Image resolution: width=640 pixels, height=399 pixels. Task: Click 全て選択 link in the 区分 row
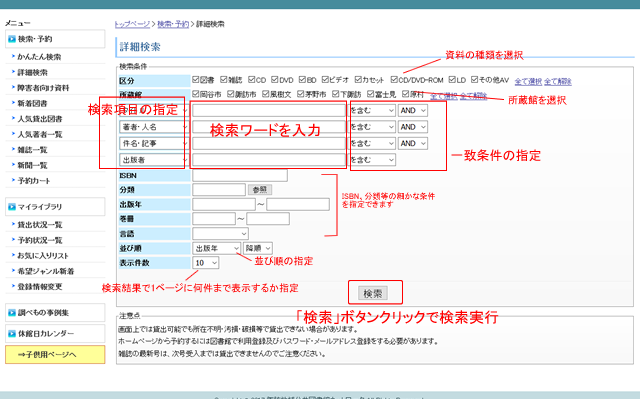coord(528,81)
